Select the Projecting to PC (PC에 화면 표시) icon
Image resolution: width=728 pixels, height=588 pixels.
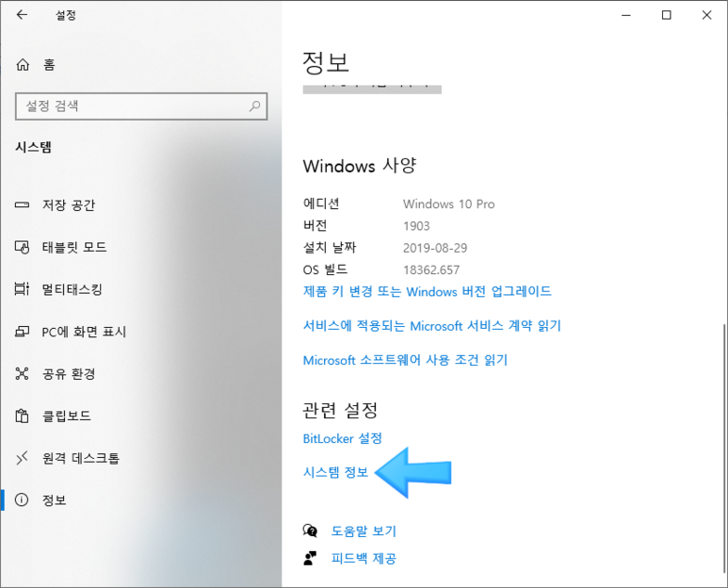22,332
